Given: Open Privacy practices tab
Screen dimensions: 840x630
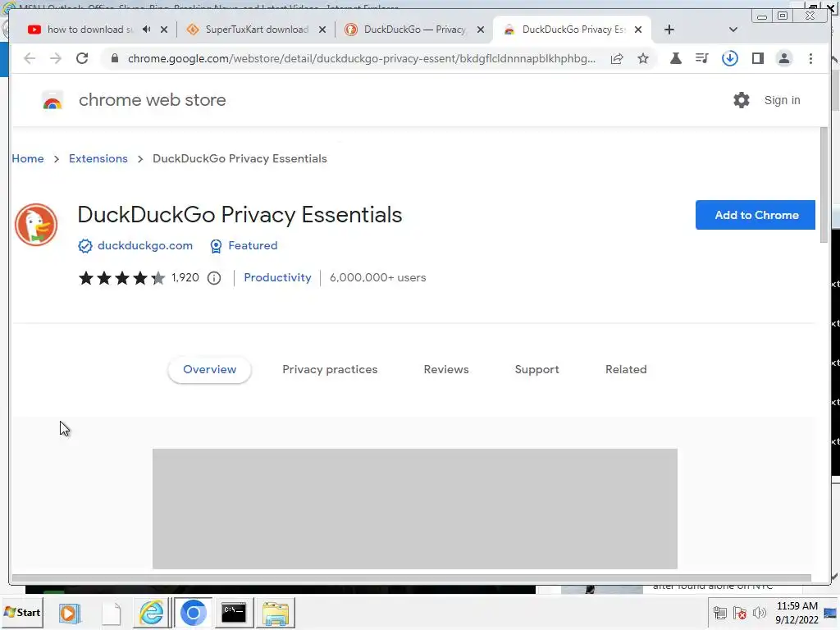Looking at the screenshot, I should (x=330, y=369).
